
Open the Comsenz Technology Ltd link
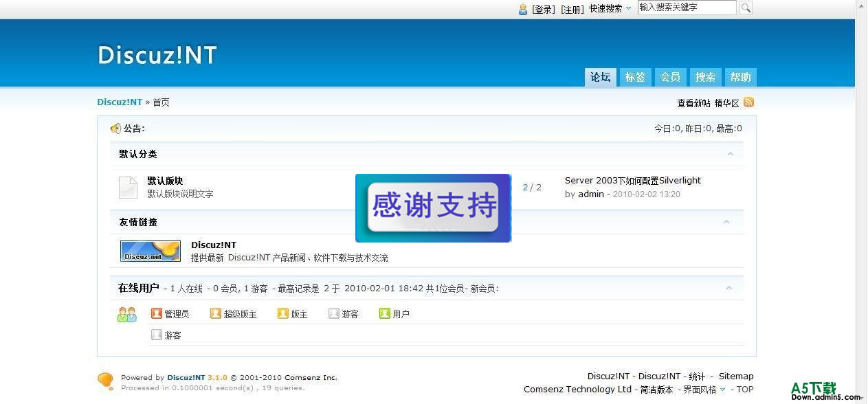[577, 389]
